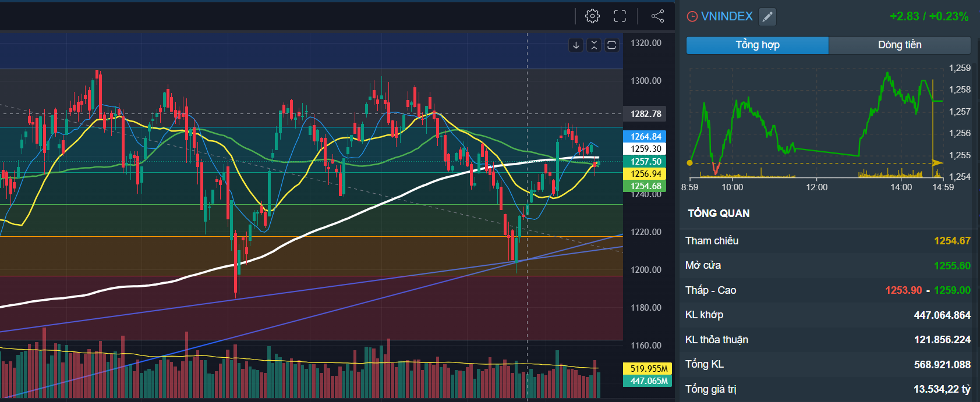Click the 1282.78 crosshair price label

point(646,114)
